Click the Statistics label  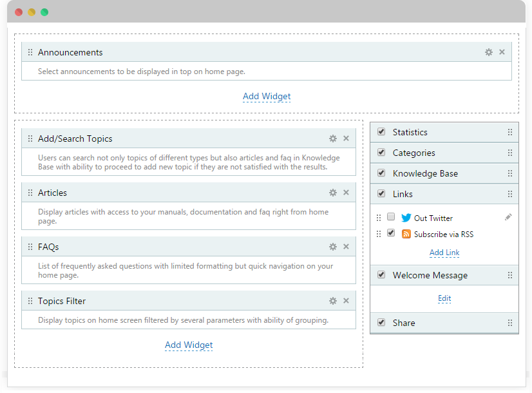click(410, 132)
